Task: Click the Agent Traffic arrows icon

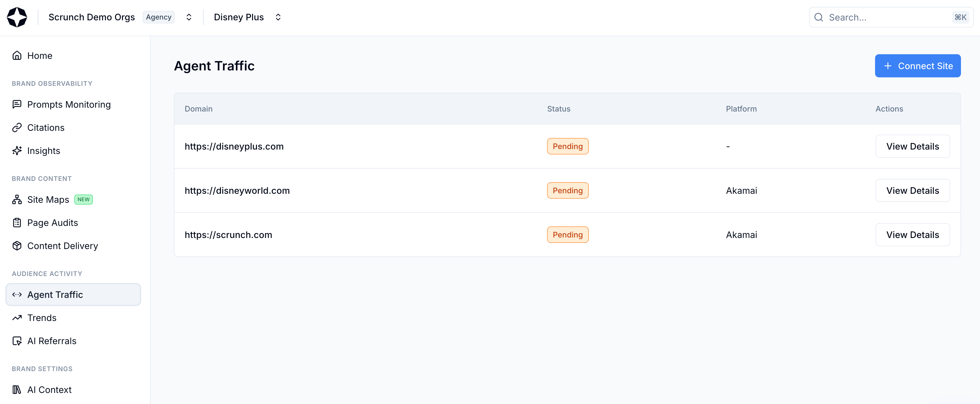Action: (x=17, y=295)
